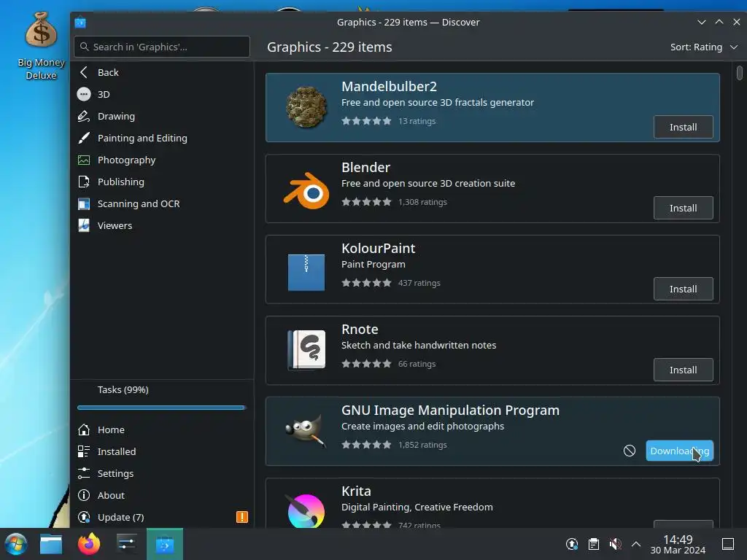Open the Mandelbulber2 title
The width and height of the screenshot is (747, 560).
click(390, 86)
